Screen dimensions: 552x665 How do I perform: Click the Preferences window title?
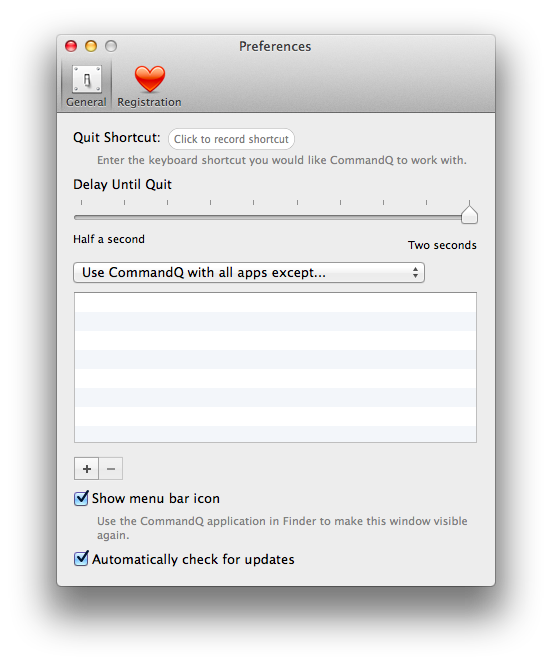point(275,46)
